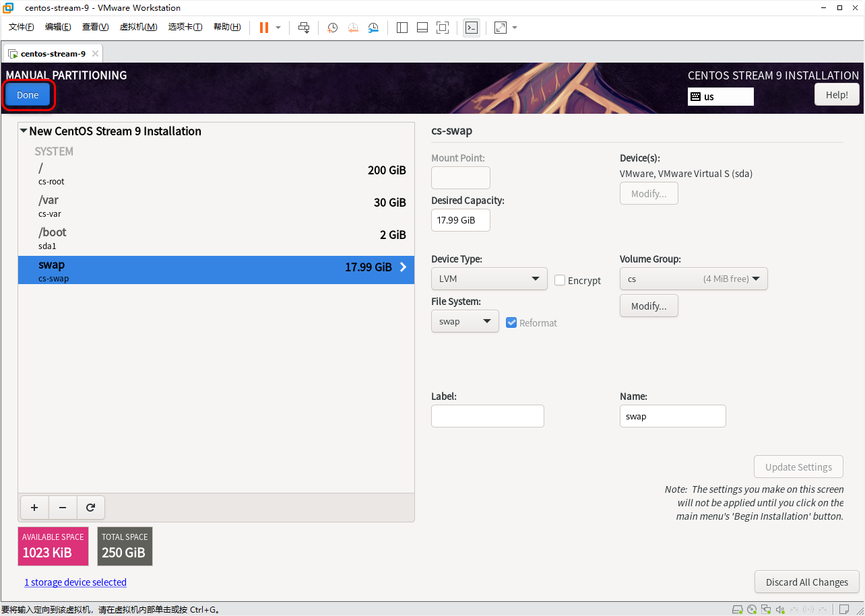865x616 pixels.
Task: Click the Label input field
Action: (x=488, y=416)
